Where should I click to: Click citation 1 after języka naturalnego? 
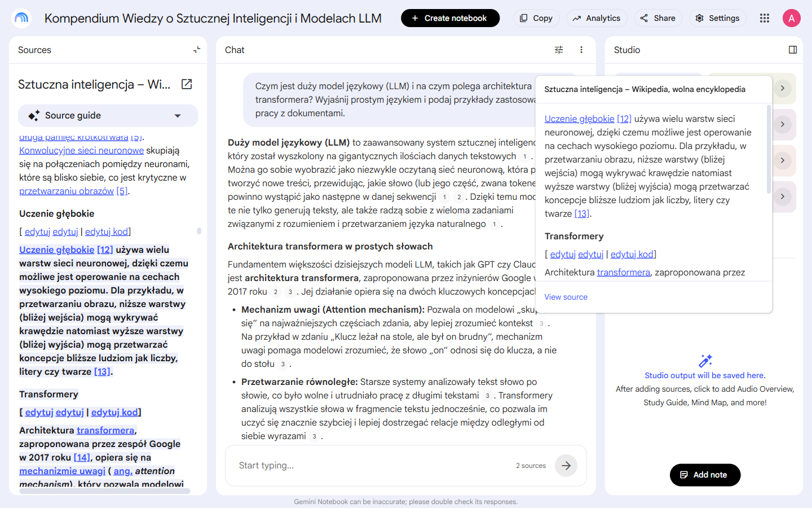coord(494,224)
